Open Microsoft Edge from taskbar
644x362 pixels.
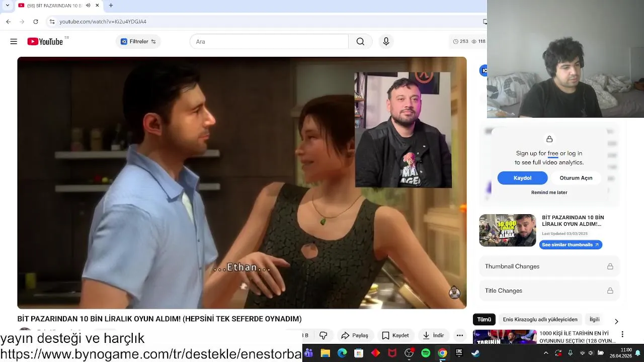(x=342, y=353)
